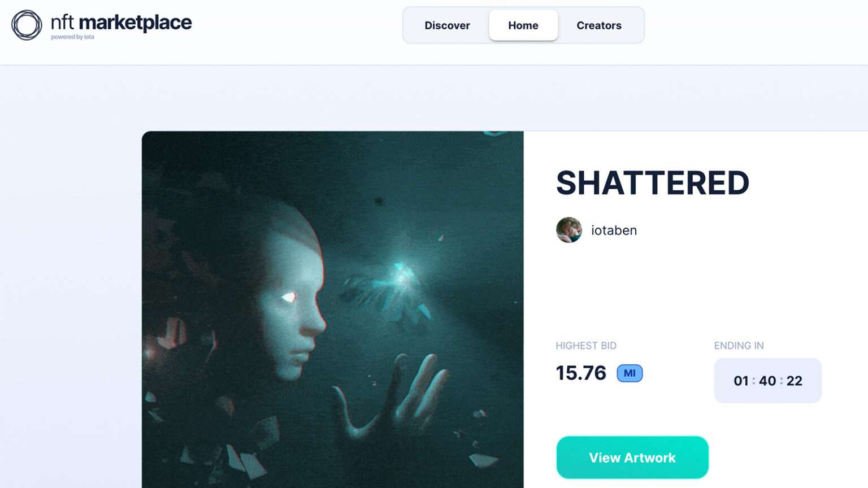
Task: Open the iotaben creator name link
Action: point(614,230)
